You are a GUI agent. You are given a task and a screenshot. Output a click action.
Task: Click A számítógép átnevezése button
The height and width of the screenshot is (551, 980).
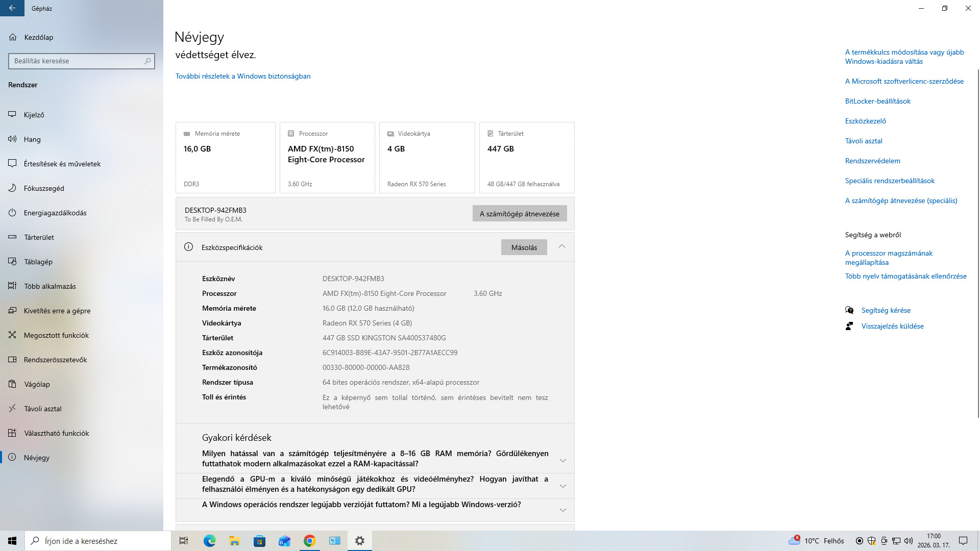coord(519,214)
